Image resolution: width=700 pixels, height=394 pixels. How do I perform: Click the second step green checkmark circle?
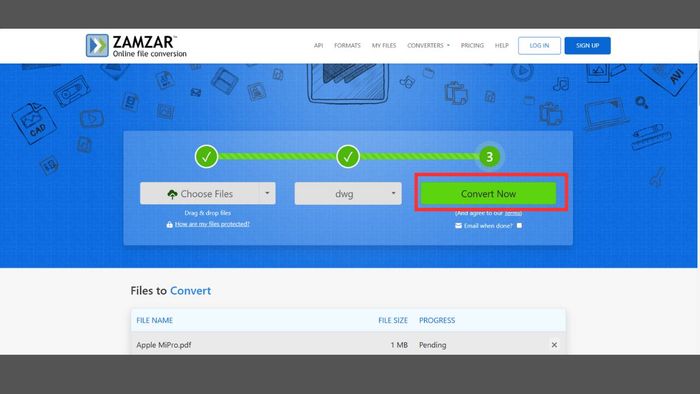tap(348, 157)
